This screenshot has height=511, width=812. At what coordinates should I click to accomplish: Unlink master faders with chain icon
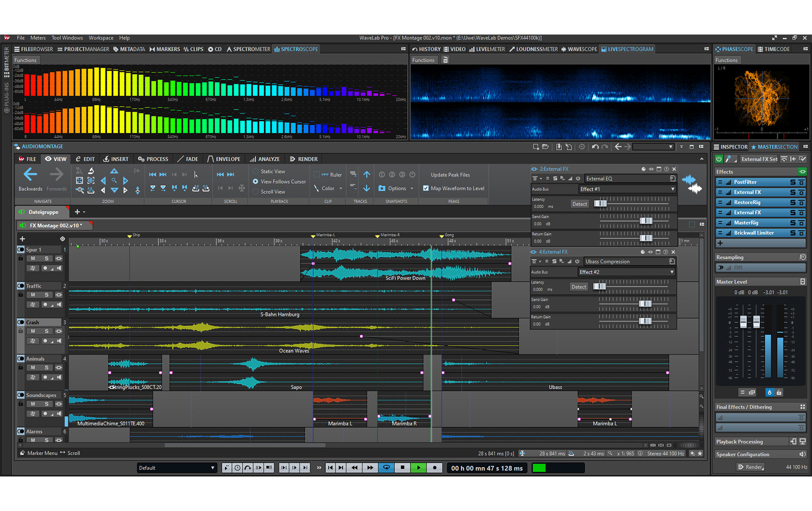pyautogui.click(x=752, y=392)
